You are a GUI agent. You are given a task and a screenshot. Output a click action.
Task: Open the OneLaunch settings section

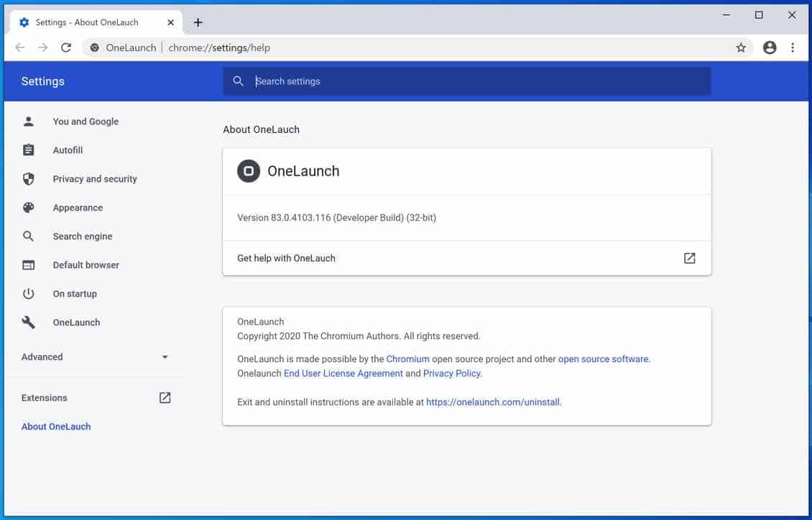(x=76, y=322)
